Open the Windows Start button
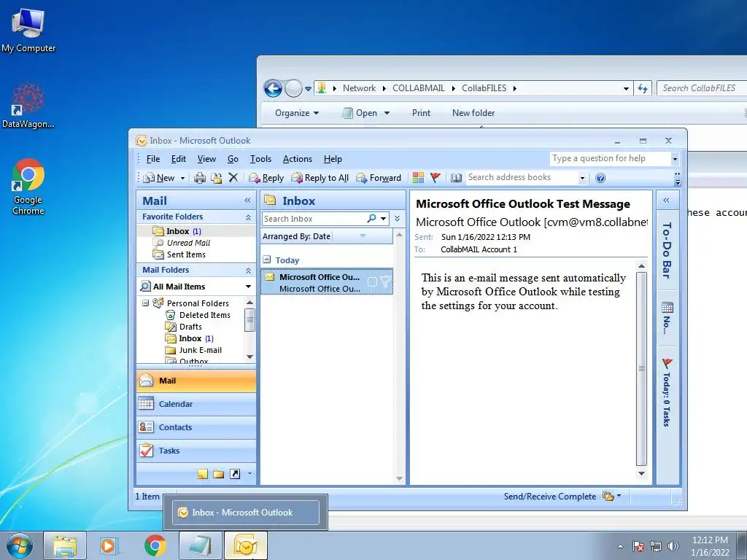The image size is (747, 560). click(x=20, y=545)
